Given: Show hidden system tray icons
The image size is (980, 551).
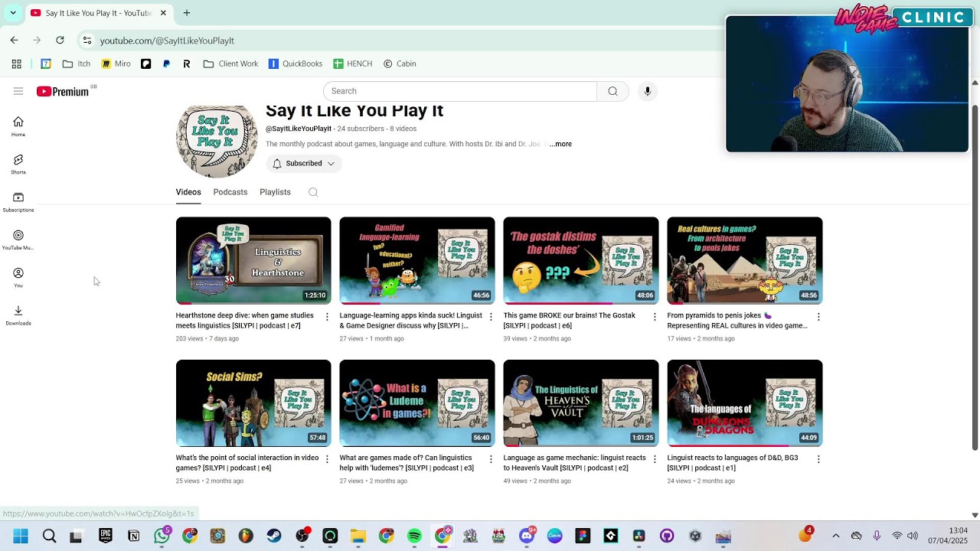Looking at the screenshot, I should tap(835, 536).
